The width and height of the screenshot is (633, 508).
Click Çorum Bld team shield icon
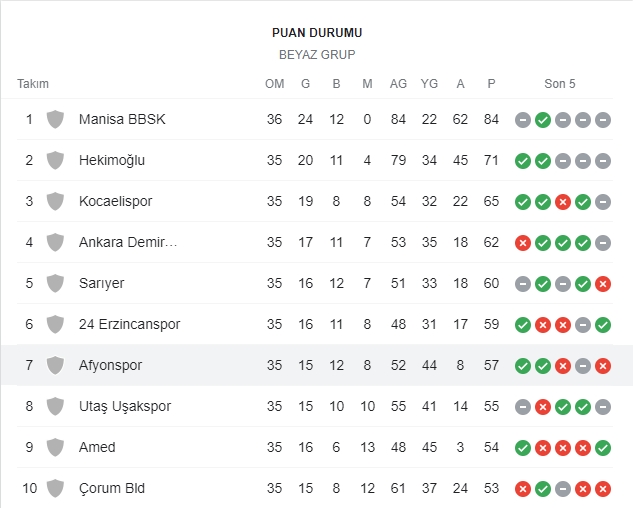(x=55, y=488)
